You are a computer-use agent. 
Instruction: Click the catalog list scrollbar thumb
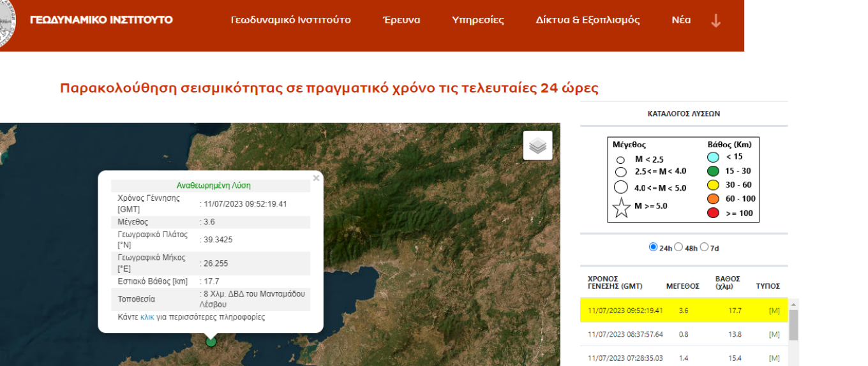pyautogui.click(x=793, y=325)
